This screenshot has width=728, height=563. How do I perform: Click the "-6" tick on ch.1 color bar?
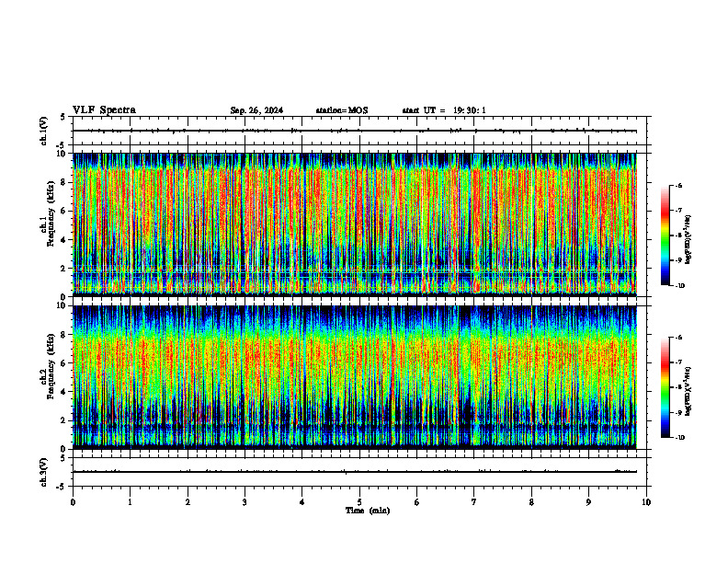[678, 185]
